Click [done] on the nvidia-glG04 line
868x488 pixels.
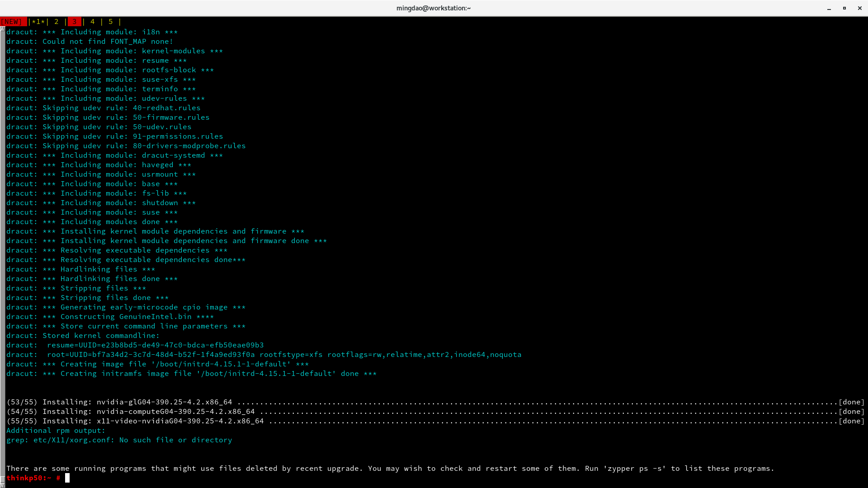[851, 402]
